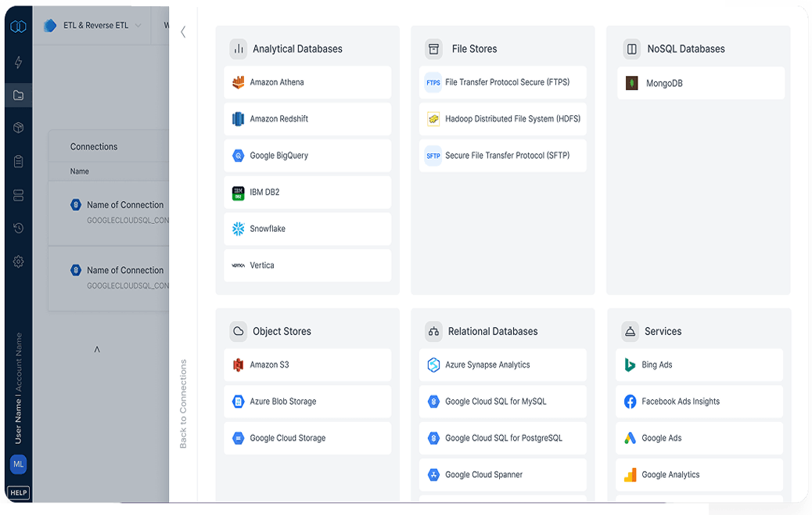This screenshot has width=812, height=515.
Task: Click the ML user avatar at bottom
Action: (18, 464)
